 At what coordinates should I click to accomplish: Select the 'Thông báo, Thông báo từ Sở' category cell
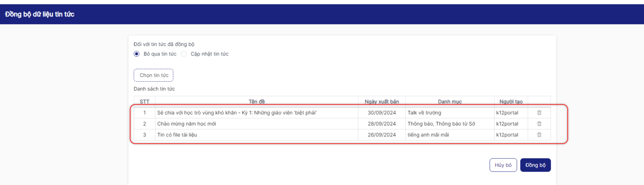pyautogui.click(x=441, y=124)
